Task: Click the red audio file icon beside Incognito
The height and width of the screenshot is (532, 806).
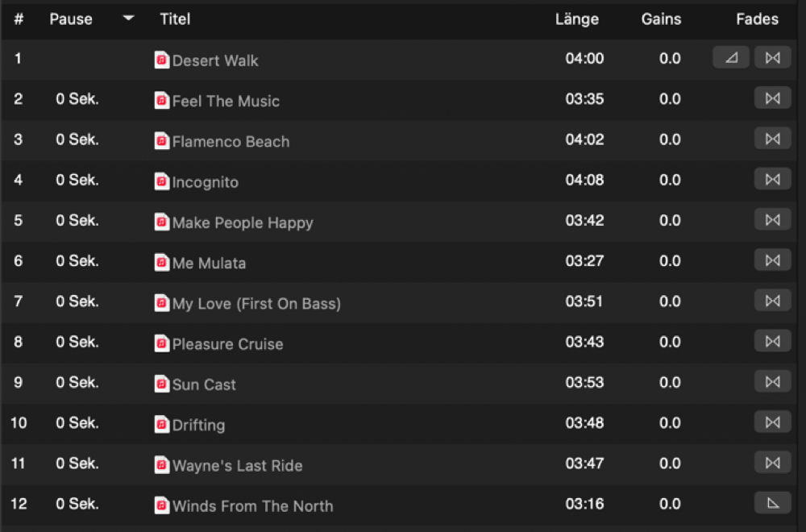Action: [162, 181]
